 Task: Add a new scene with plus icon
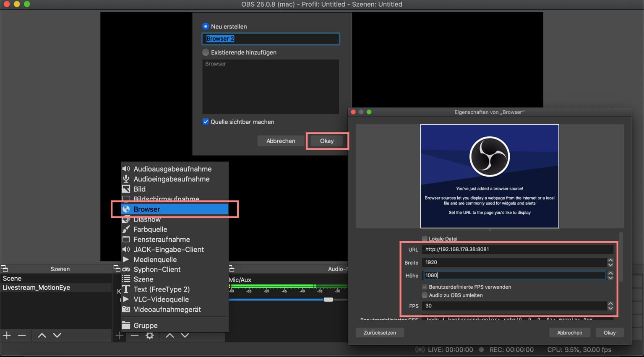pyautogui.click(x=7, y=335)
